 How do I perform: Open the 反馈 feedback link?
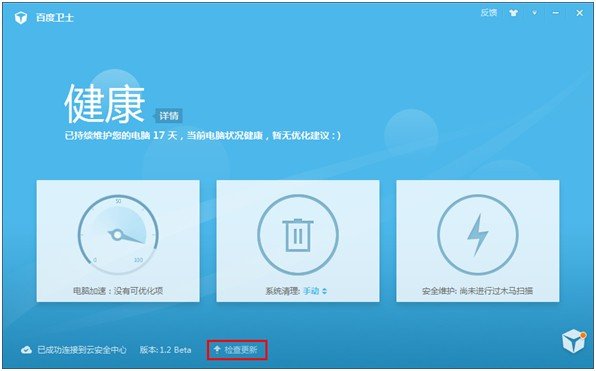tap(489, 13)
